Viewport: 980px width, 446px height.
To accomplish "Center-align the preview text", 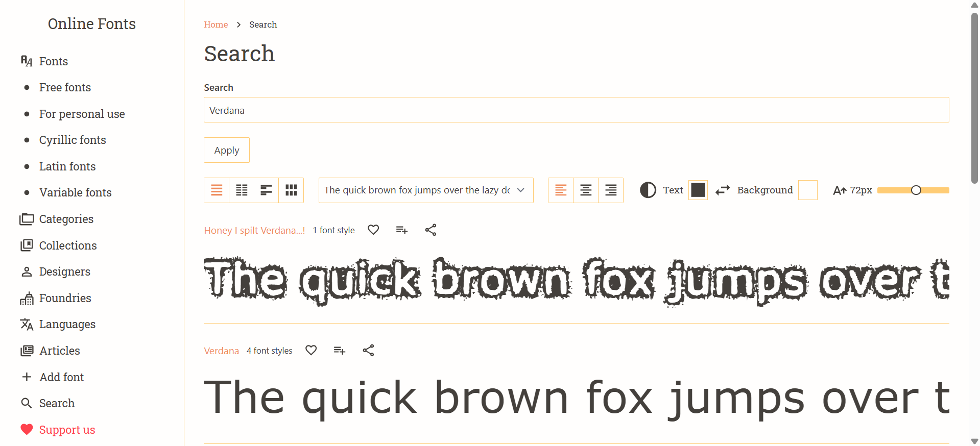I will coord(586,190).
